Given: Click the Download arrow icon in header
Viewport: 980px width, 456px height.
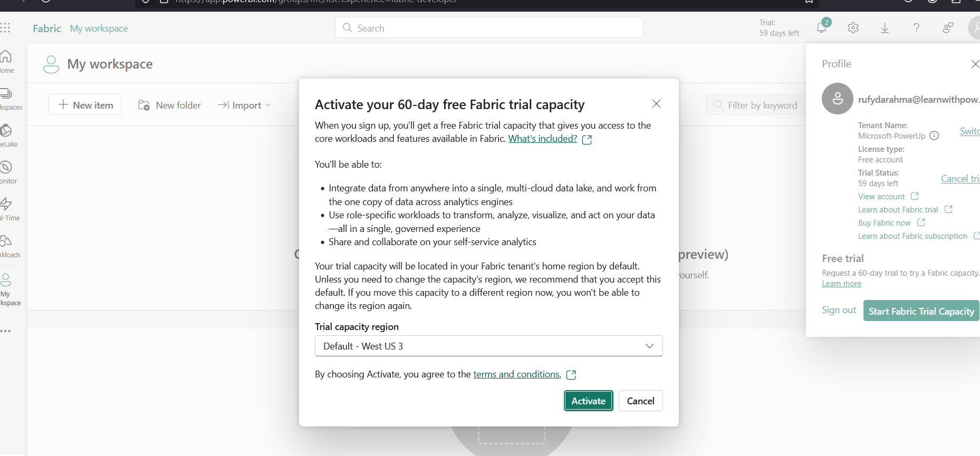Looking at the screenshot, I should (x=885, y=28).
